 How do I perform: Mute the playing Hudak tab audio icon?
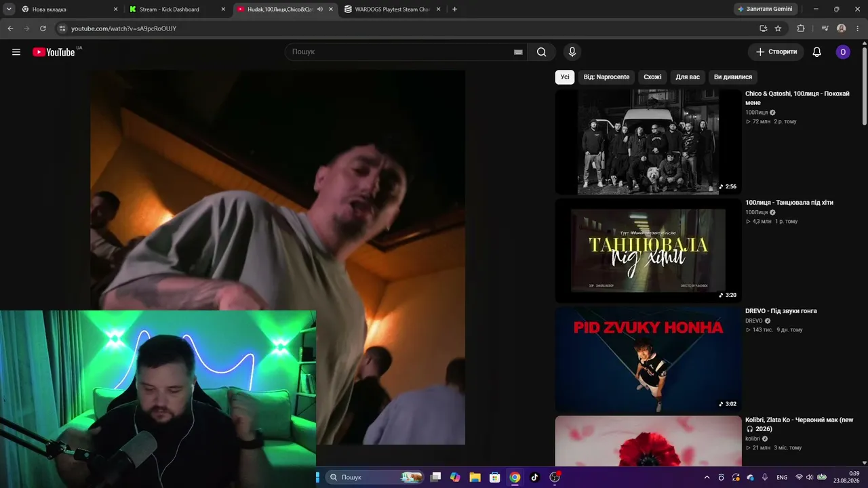(x=320, y=9)
